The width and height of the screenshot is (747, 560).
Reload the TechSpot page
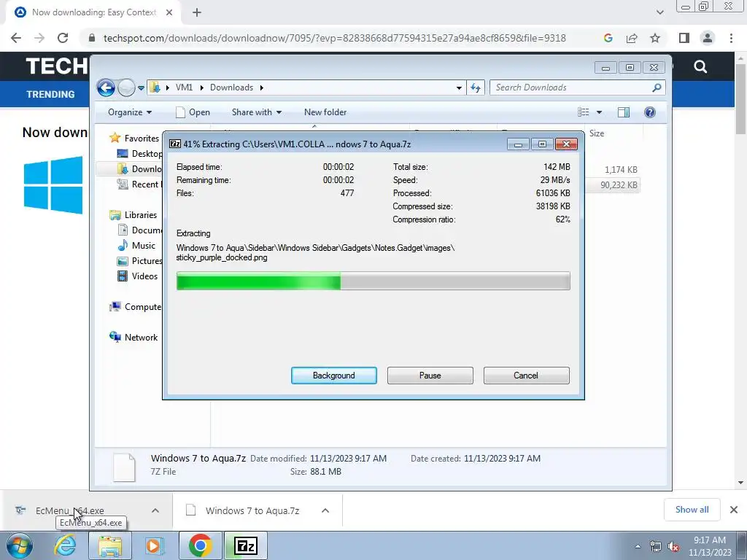pos(63,38)
